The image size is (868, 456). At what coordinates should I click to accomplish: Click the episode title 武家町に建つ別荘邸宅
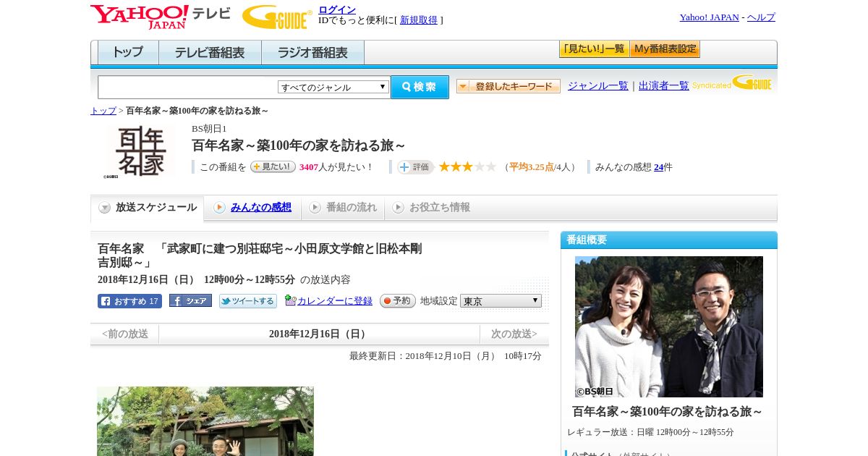pyautogui.click(x=260, y=256)
